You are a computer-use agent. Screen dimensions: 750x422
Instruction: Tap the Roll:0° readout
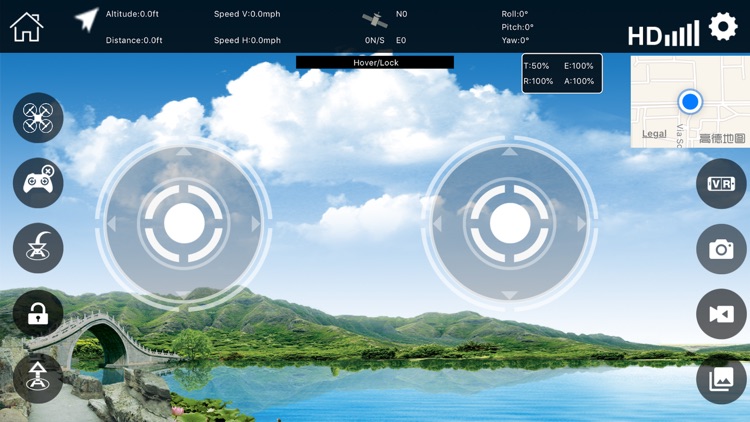pyautogui.click(x=515, y=14)
